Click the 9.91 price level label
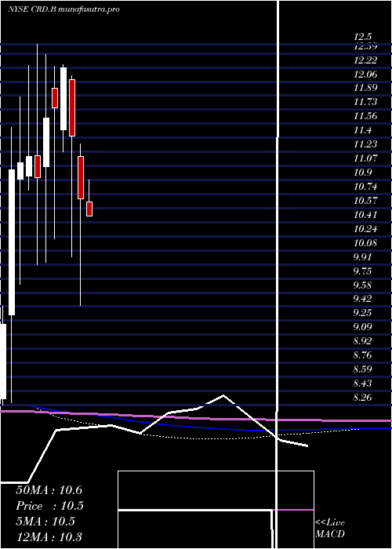Screen dimensions: 392x549 pos(362,257)
